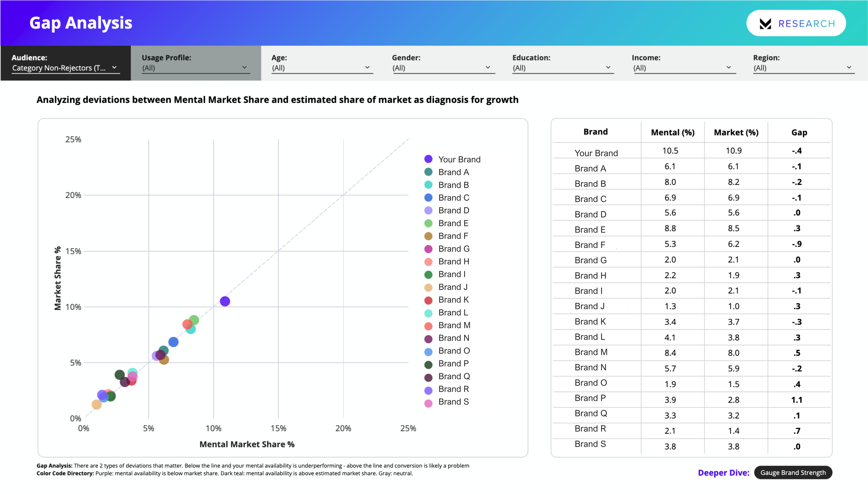868x494 pixels.
Task: Select the Brand F row in table
Action: tap(591, 244)
